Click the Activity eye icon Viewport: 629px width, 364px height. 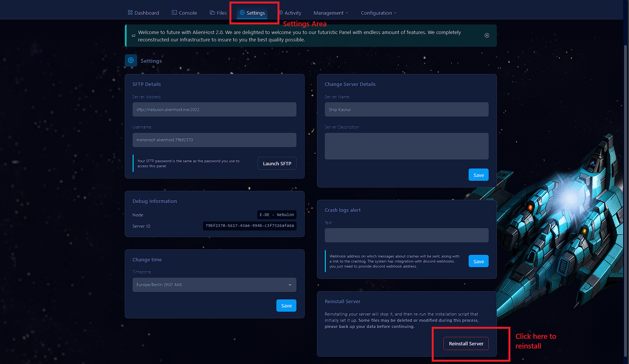click(x=281, y=12)
